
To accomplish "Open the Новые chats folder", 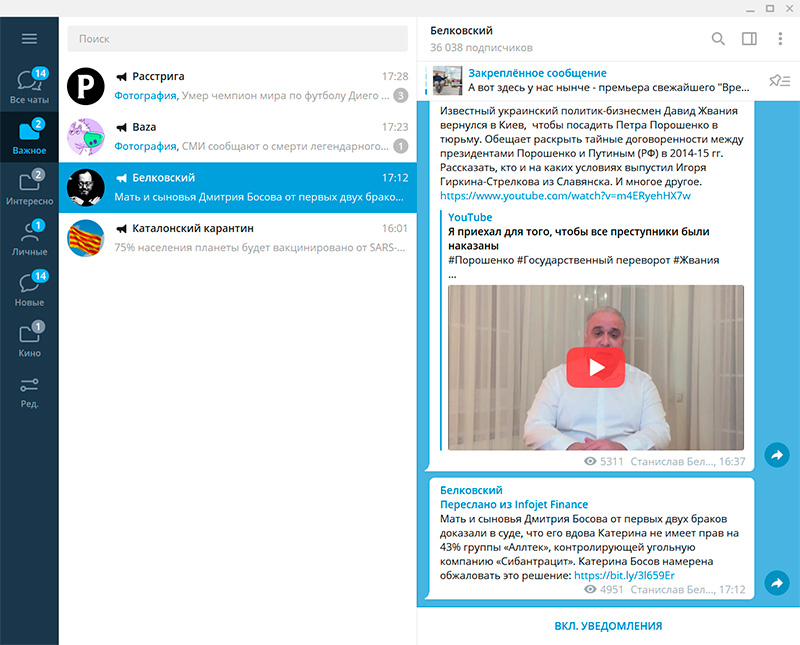I will (x=29, y=289).
